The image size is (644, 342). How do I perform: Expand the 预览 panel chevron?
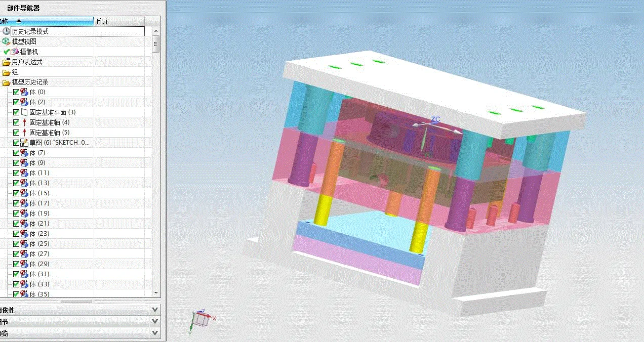pos(154,332)
